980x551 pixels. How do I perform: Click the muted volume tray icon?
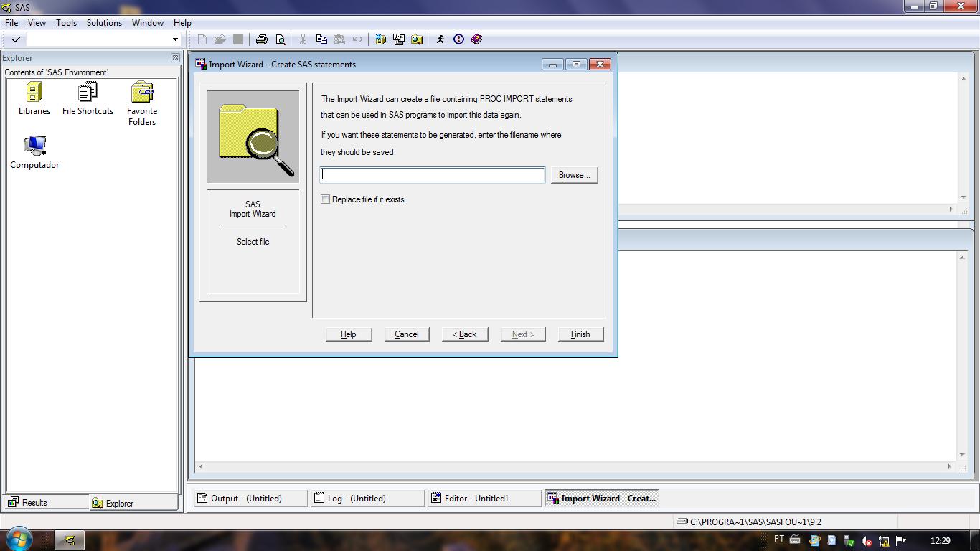coord(867,541)
